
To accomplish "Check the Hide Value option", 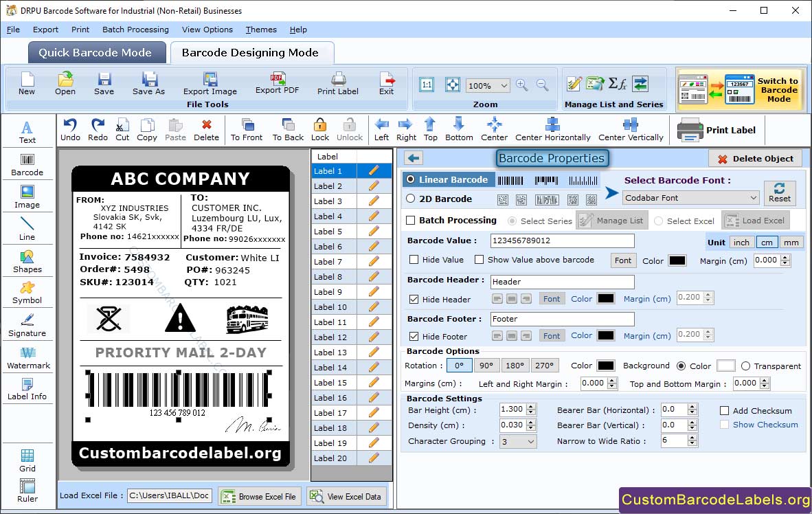I will pos(414,260).
